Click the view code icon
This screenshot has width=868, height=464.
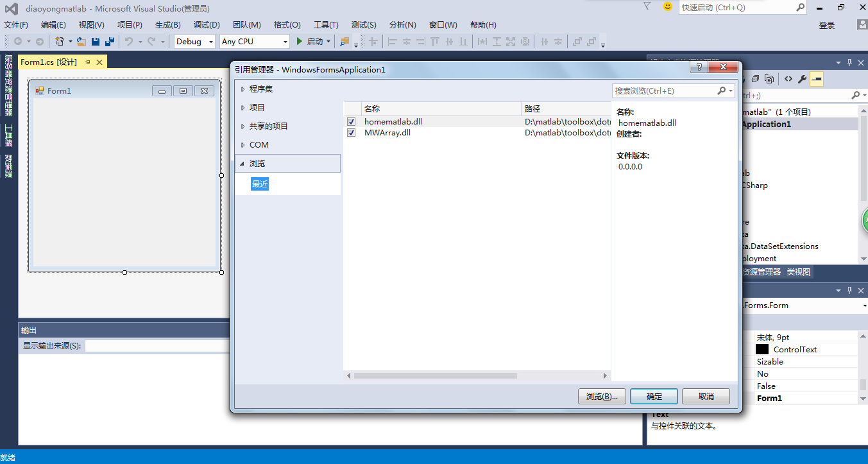[x=788, y=79]
